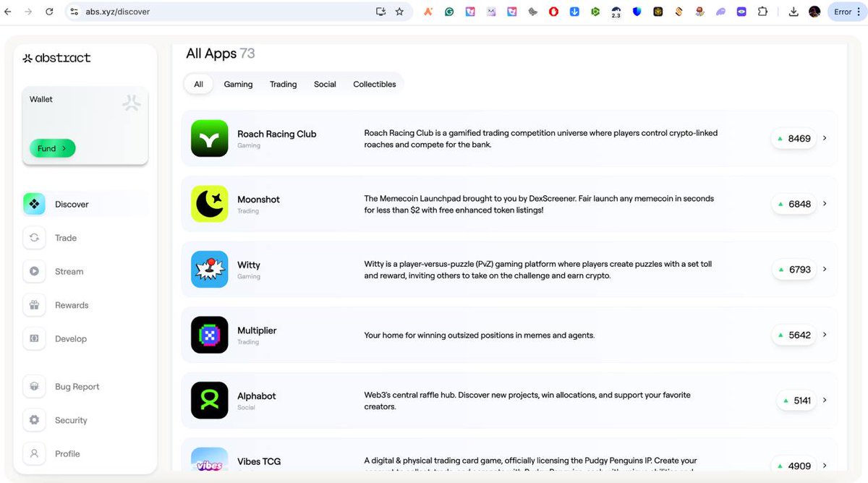Click the Security gear icon

click(x=34, y=420)
